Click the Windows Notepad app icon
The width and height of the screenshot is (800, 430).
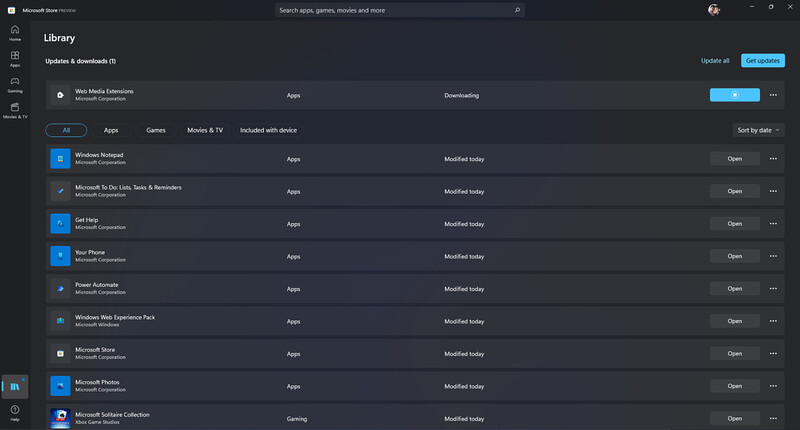60,159
